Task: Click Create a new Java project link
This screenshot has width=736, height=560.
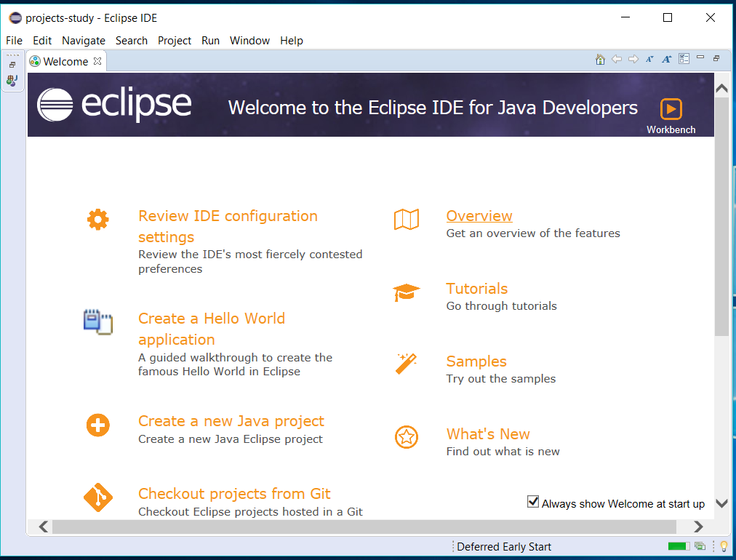Action: (x=231, y=421)
